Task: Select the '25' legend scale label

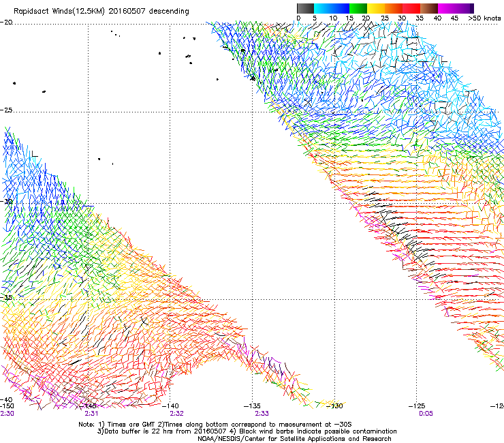Action: click(x=385, y=18)
